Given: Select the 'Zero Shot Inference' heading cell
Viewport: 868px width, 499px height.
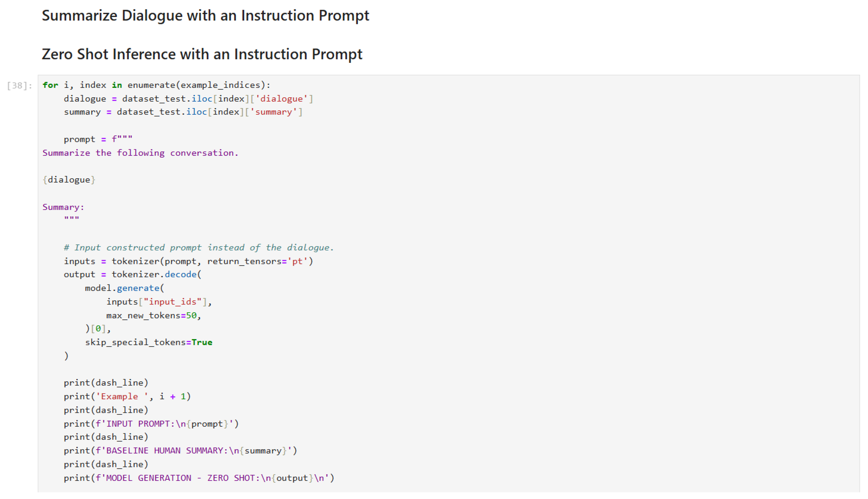Looking at the screenshot, I should coord(202,55).
